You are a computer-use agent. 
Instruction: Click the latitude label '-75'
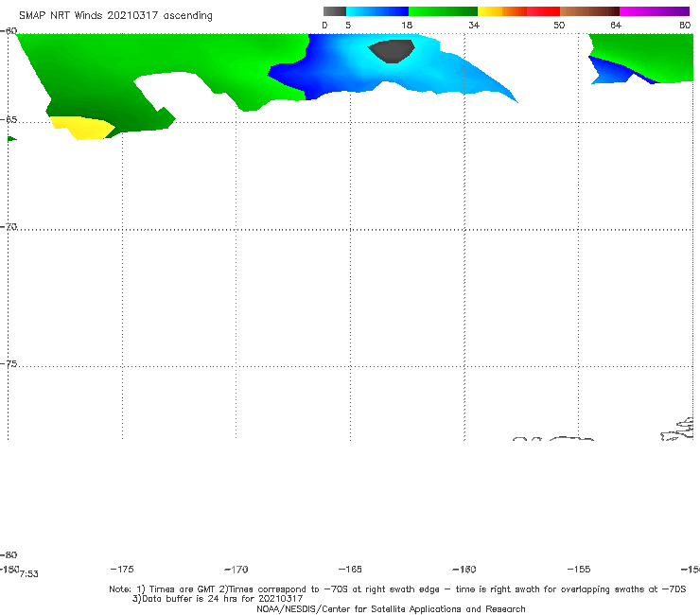9,364
